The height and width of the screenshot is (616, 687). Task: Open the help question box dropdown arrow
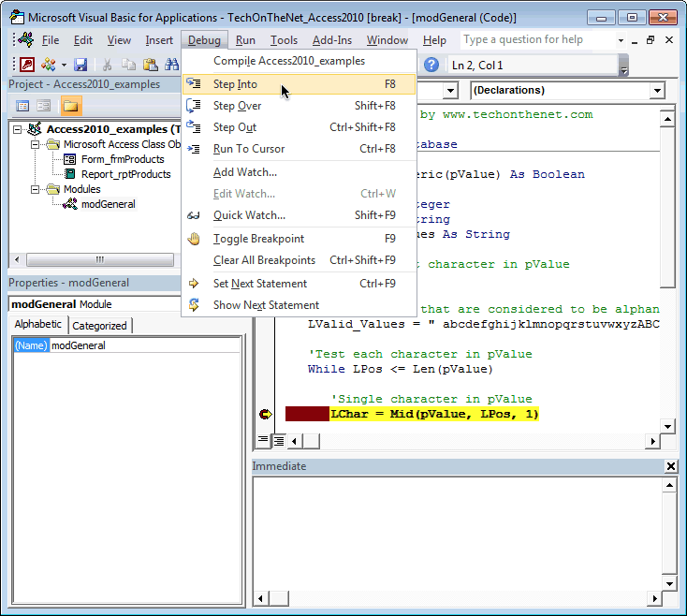621,40
